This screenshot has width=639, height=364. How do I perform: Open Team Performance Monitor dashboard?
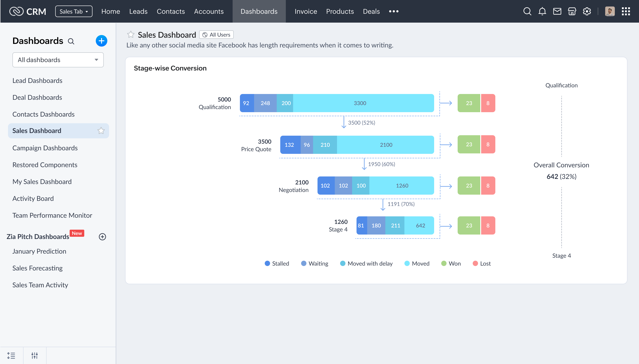click(x=52, y=215)
